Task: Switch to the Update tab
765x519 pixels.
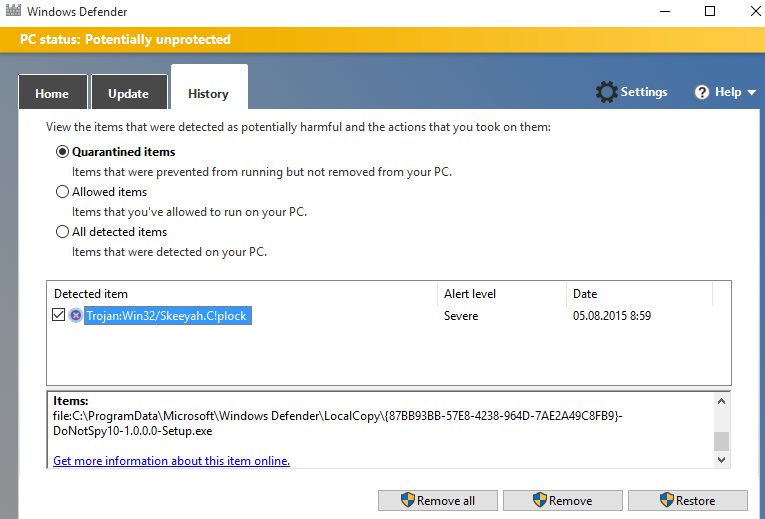Action: 129,92
